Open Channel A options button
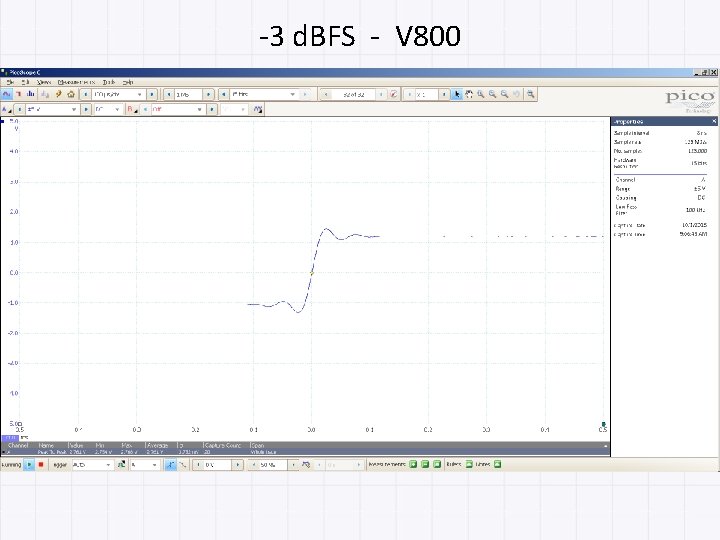Screen dimensions: 720x540 (x=6, y=109)
